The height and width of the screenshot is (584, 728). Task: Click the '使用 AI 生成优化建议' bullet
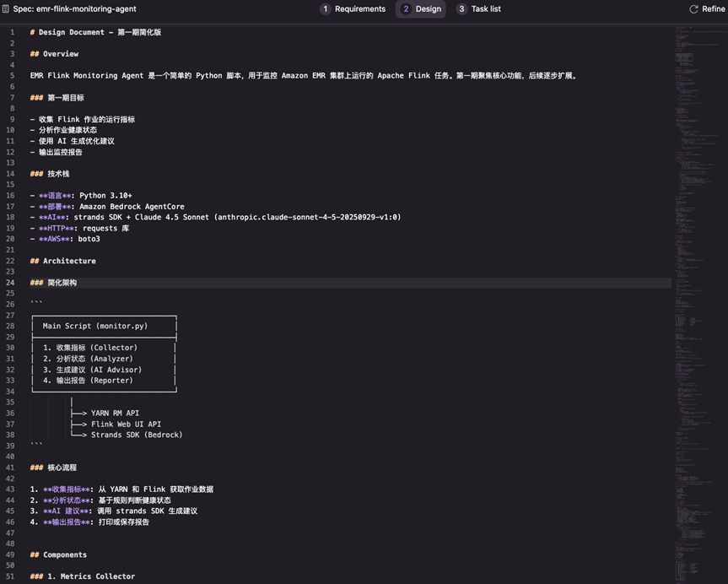73,141
